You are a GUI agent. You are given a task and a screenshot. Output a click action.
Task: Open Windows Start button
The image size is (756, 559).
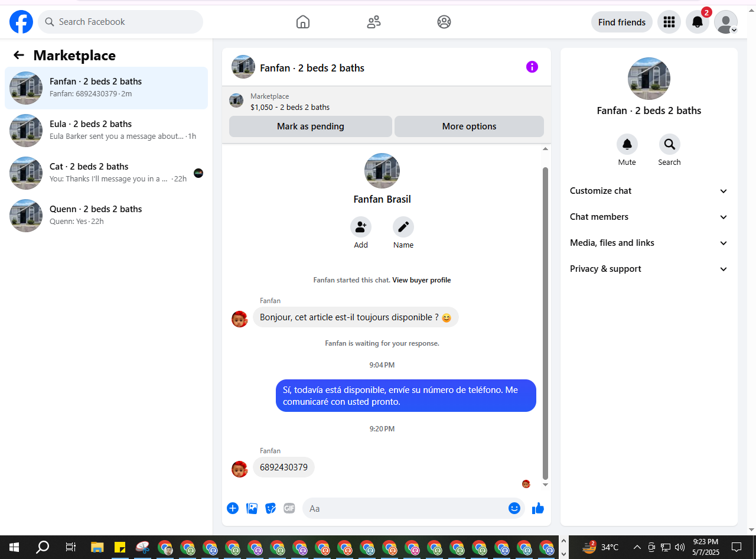pos(14,547)
